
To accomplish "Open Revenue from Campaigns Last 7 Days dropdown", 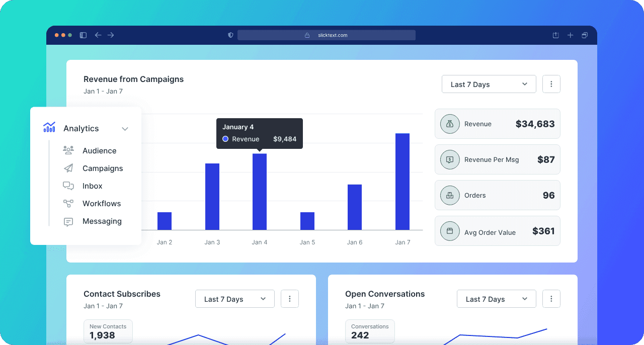I will click(x=489, y=84).
